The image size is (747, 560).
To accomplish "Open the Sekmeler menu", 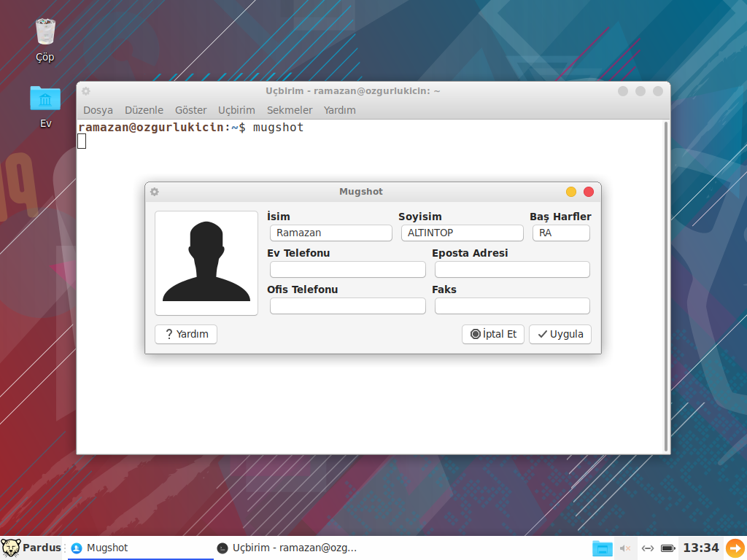I will pos(289,110).
